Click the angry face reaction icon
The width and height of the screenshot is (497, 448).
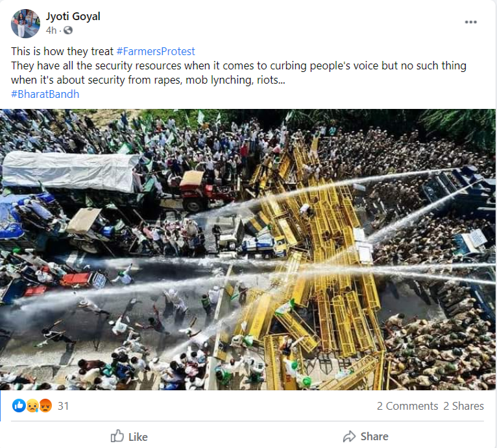(x=45, y=406)
